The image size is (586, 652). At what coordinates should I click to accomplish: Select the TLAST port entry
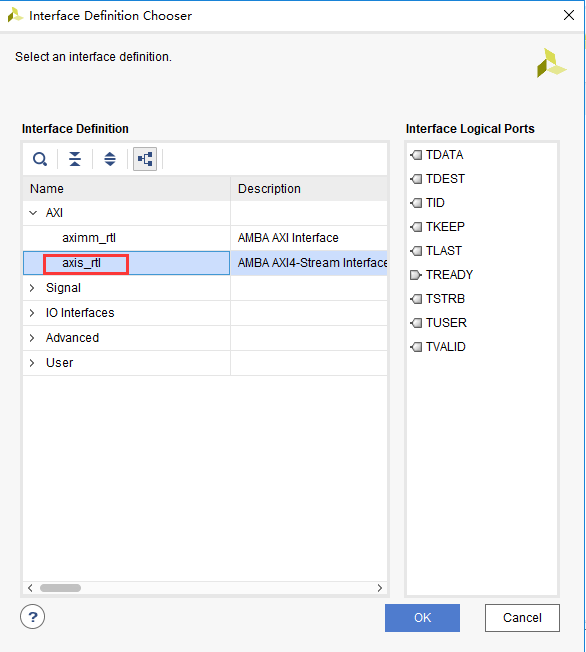tap(444, 251)
